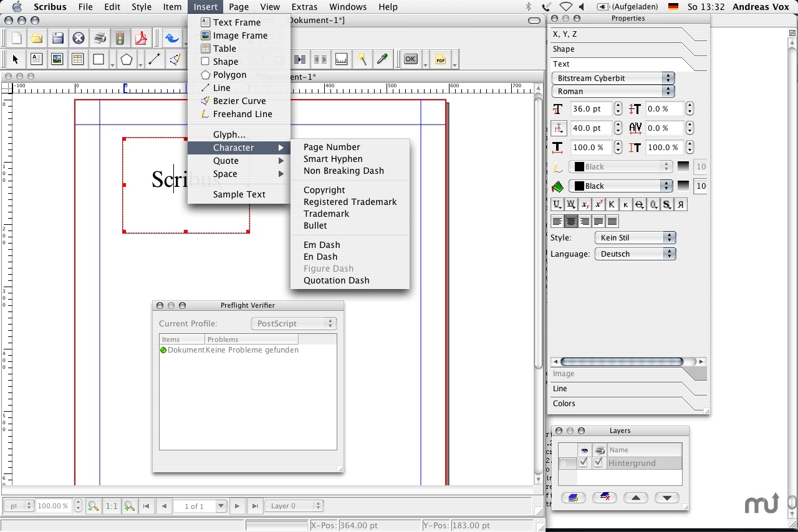Open the Language dropdown showing Deutsch
798x532 pixels.
(635, 254)
